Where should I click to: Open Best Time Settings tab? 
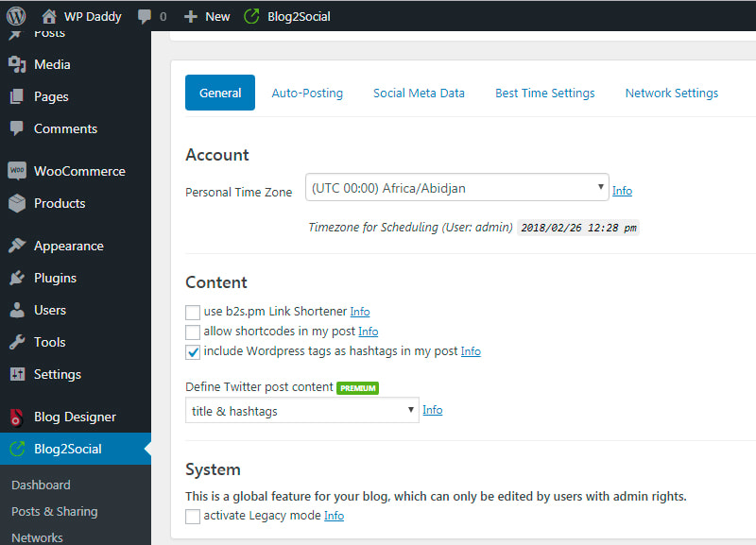[x=545, y=93]
